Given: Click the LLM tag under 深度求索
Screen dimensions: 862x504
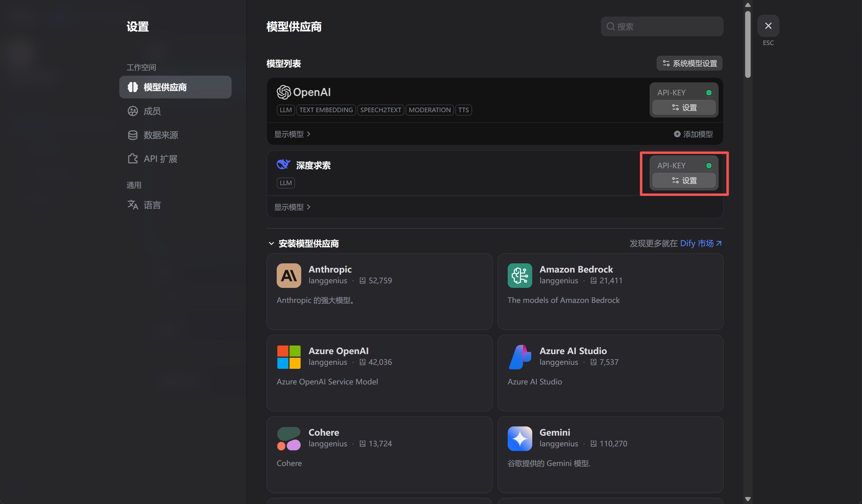Looking at the screenshot, I should tap(286, 183).
